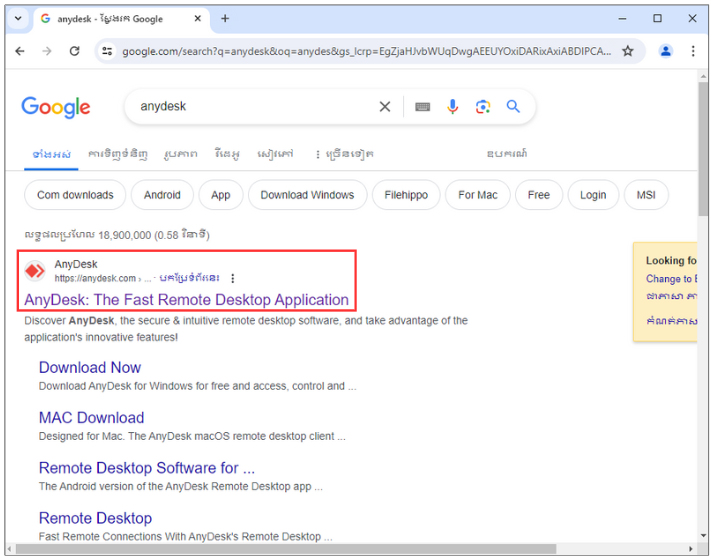The image size is (712, 559).
Task: Reload the page with refresh icon
Action: [x=74, y=51]
